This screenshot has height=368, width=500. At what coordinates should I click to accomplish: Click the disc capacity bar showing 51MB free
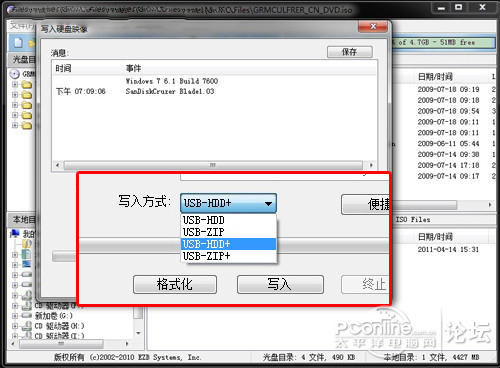[442, 42]
